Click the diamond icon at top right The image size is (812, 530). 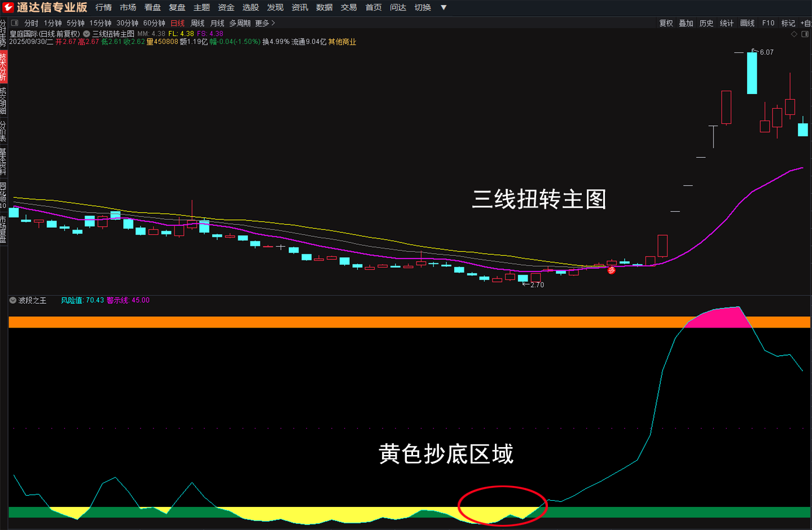coord(794,34)
